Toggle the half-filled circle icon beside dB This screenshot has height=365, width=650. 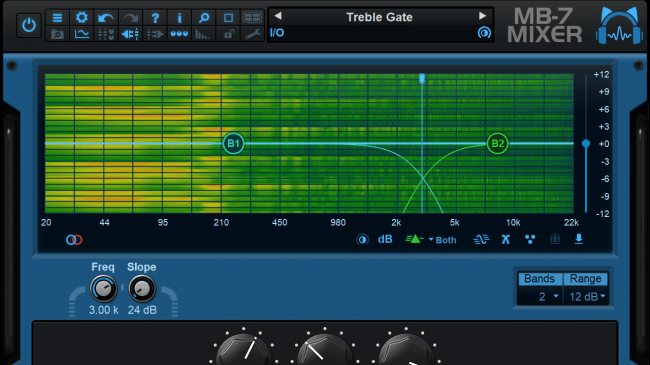[362, 239]
